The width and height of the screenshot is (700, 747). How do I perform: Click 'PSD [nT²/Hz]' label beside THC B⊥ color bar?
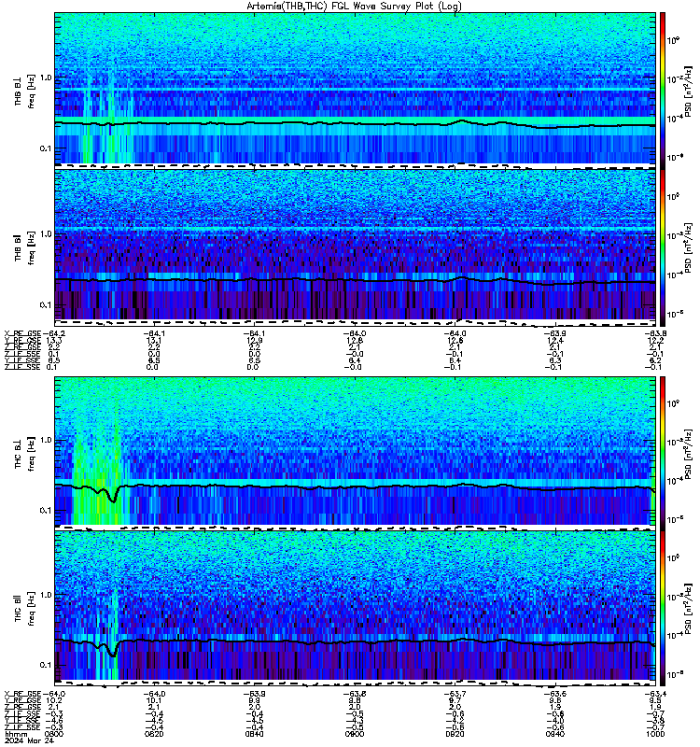[x=688, y=453]
